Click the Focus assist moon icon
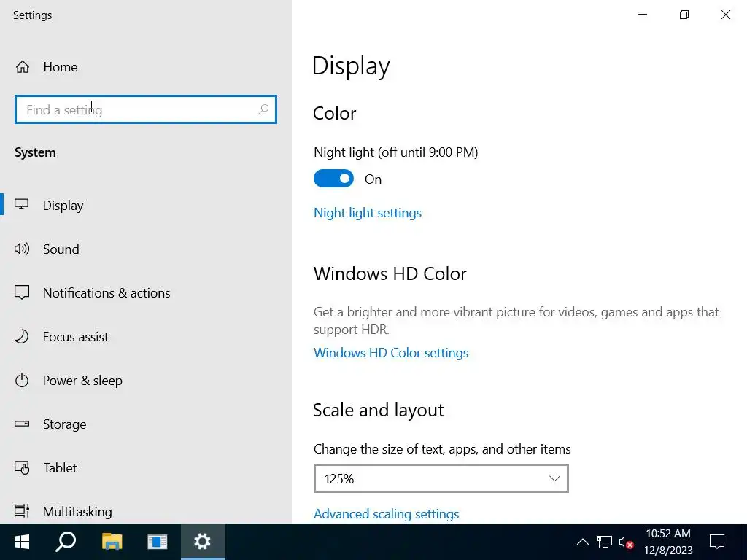The width and height of the screenshot is (747, 560). tap(21, 336)
